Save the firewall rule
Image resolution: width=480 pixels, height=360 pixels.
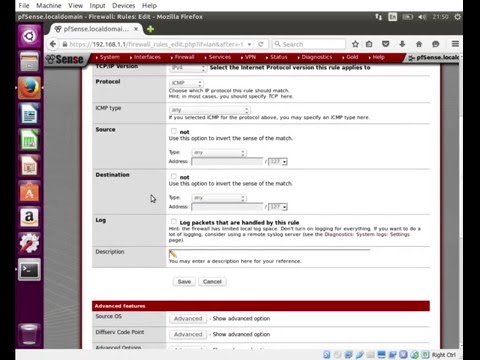click(184, 282)
